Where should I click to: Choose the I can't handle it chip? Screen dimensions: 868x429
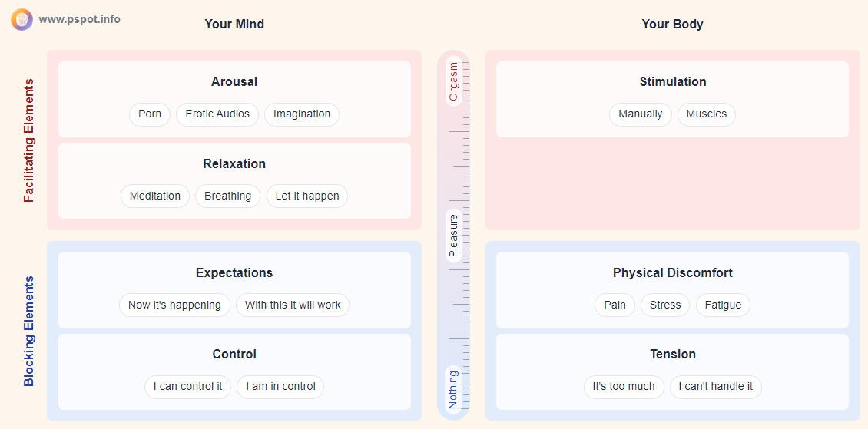click(x=716, y=387)
